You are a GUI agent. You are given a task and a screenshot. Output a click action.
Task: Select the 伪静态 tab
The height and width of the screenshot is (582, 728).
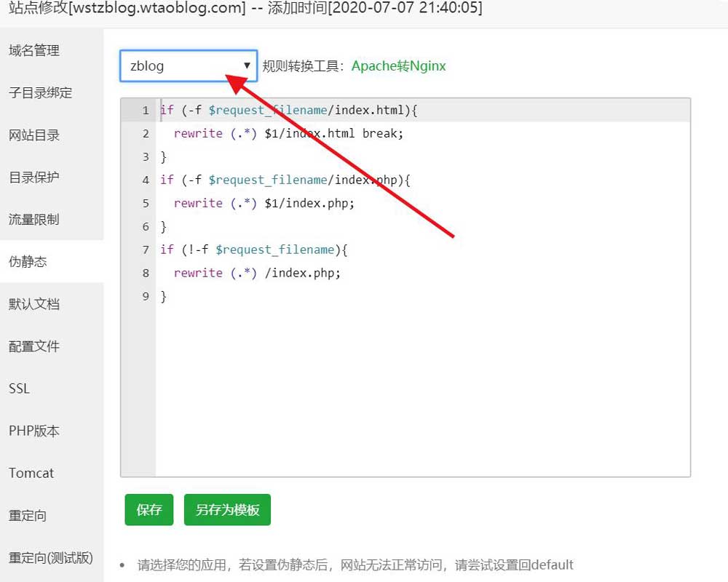pos(28,261)
